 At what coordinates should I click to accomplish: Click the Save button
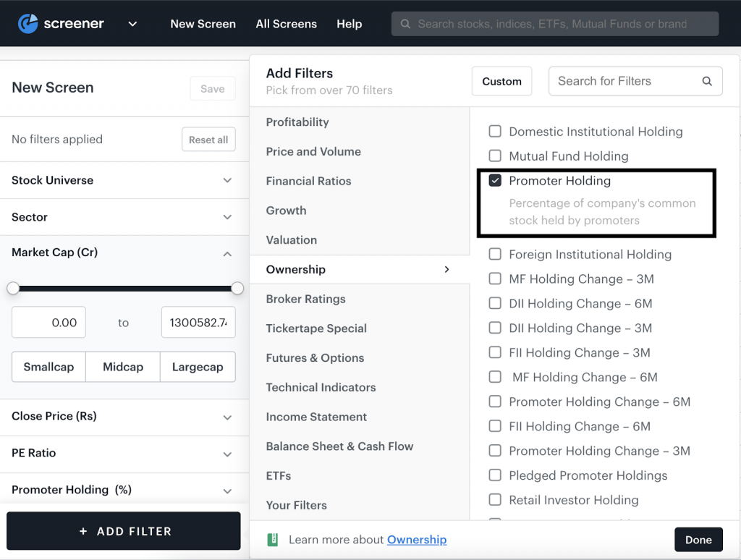(213, 88)
